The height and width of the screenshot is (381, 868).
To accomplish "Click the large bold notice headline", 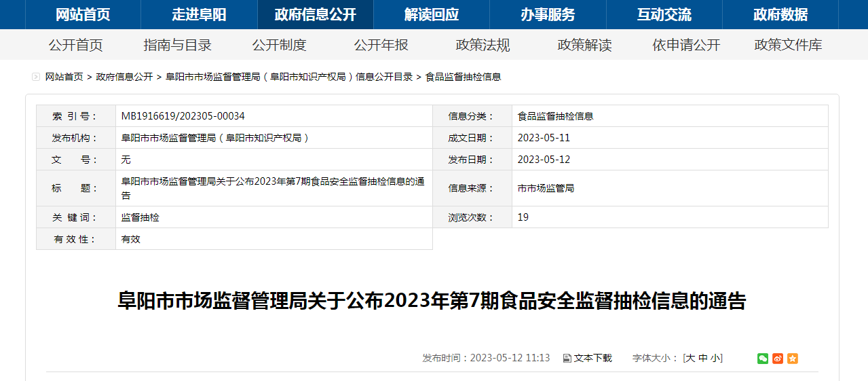I will (432, 301).
